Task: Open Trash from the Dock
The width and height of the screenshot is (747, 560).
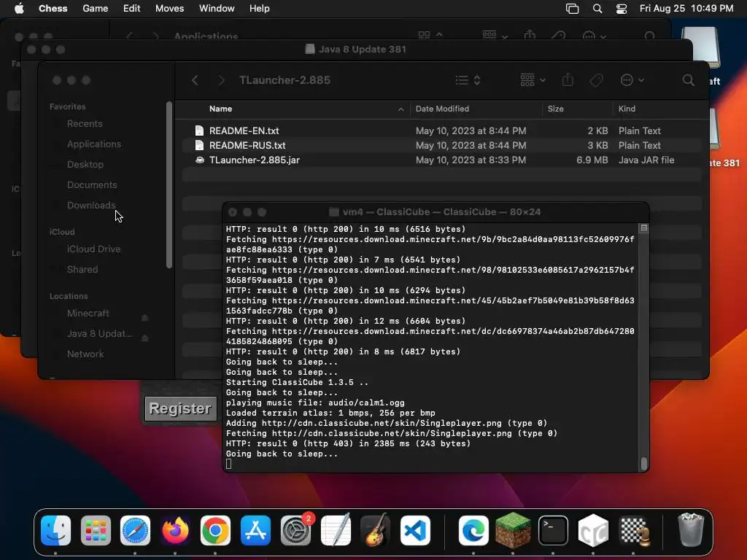Action: (x=690, y=529)
